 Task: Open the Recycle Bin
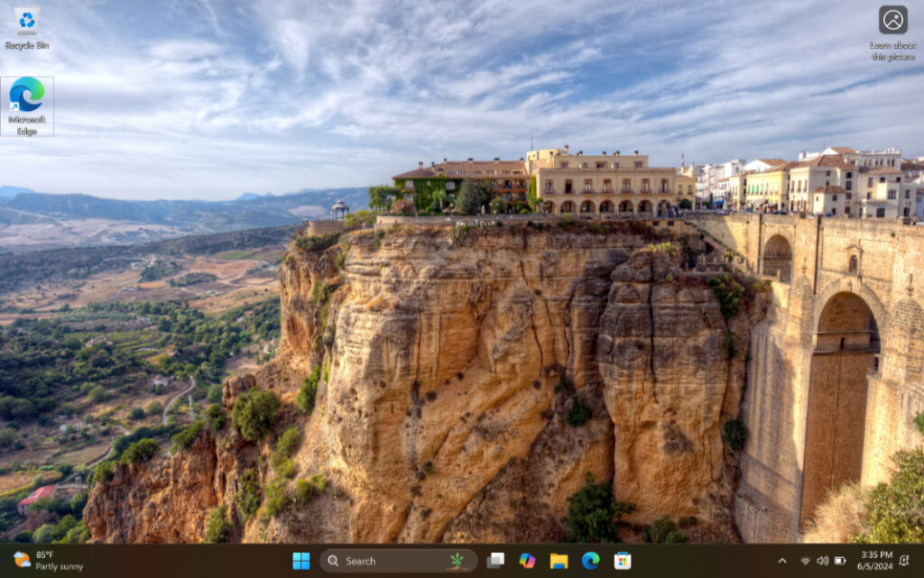coord(27,25)
